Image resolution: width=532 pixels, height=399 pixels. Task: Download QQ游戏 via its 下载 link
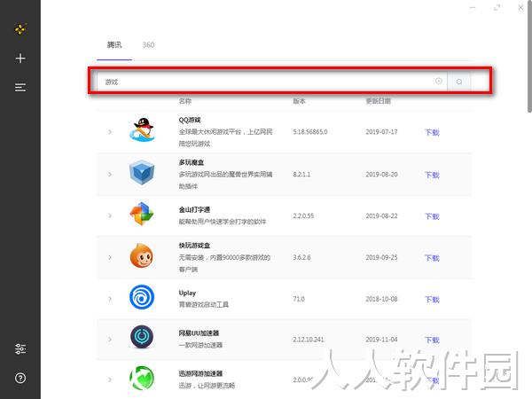click(x=433, y=132)
